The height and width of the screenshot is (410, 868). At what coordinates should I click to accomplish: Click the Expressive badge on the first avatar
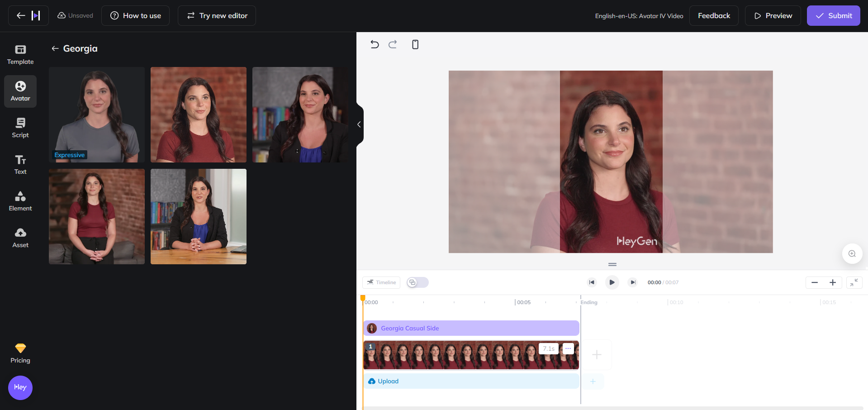[70, 155]
